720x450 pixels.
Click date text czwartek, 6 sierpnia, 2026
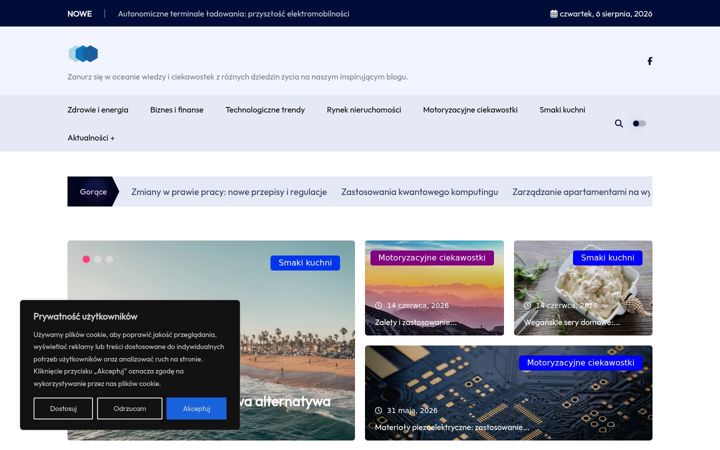point(606,14)
